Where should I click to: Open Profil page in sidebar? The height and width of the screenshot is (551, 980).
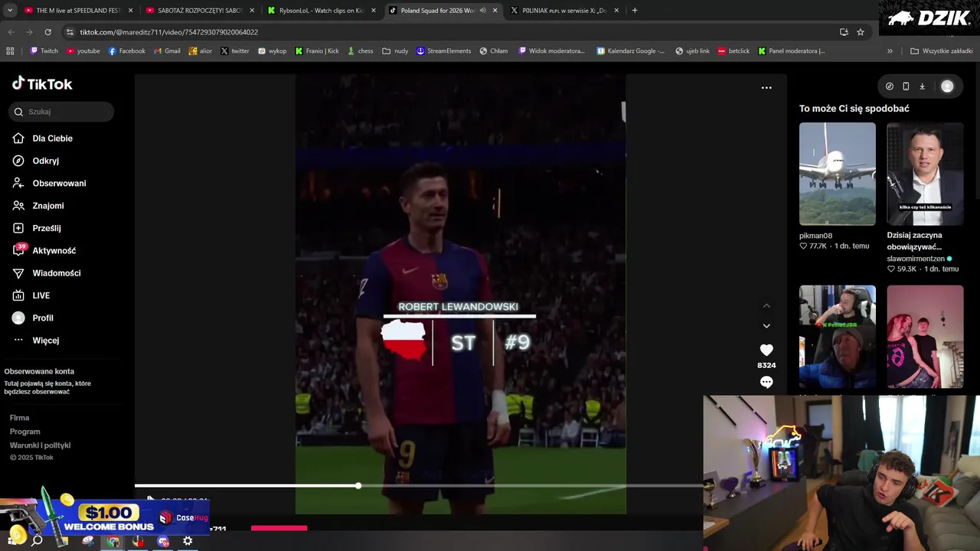[x=33, y=318]
